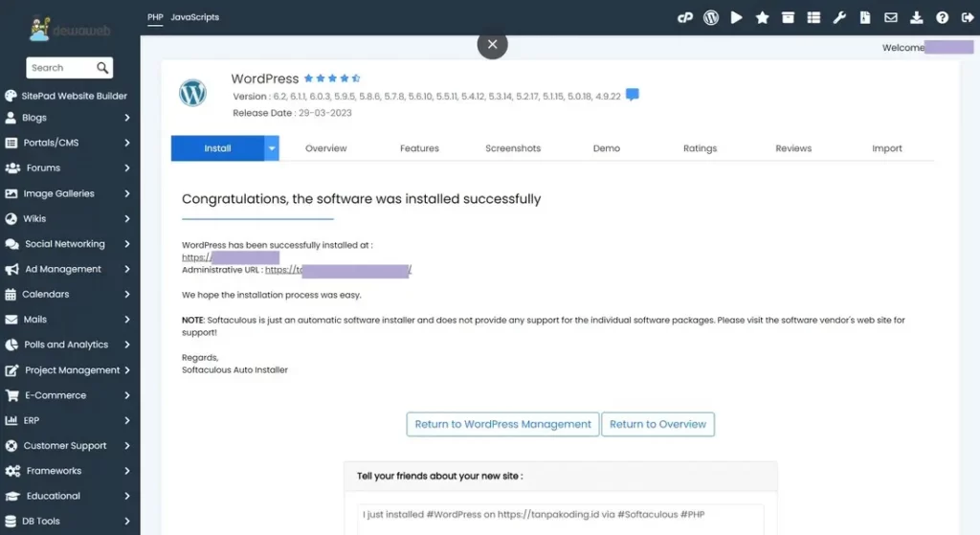Click the WordPress logo image
This screenshot has width=980, height=535.
tap(192, 93)
